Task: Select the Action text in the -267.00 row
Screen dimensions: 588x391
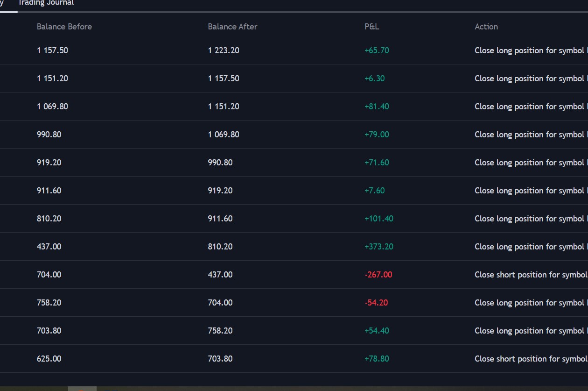Action: pyautogui.click(x=531, y=275)
